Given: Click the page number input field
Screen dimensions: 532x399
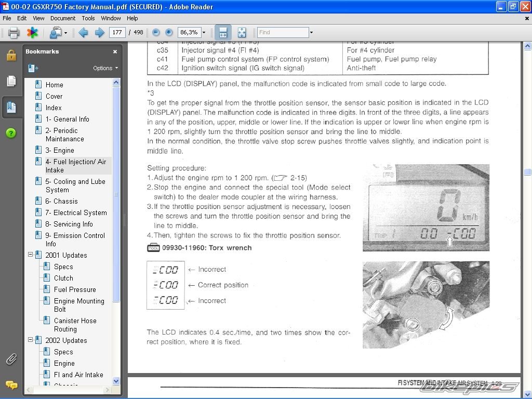Looking at the screenshot, I should point(117,32).
